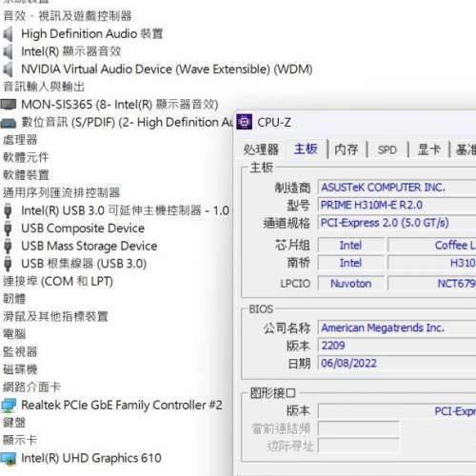Select Intel(R) 顯示器音效 device entry

pyautogui.click(x=71, y=51)
